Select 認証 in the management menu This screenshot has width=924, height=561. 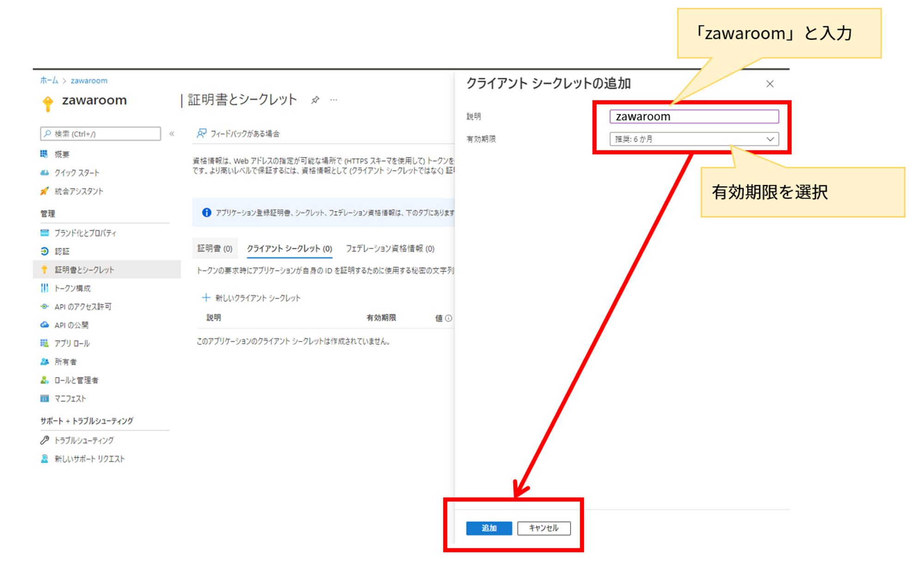click(x=62, y=251)
